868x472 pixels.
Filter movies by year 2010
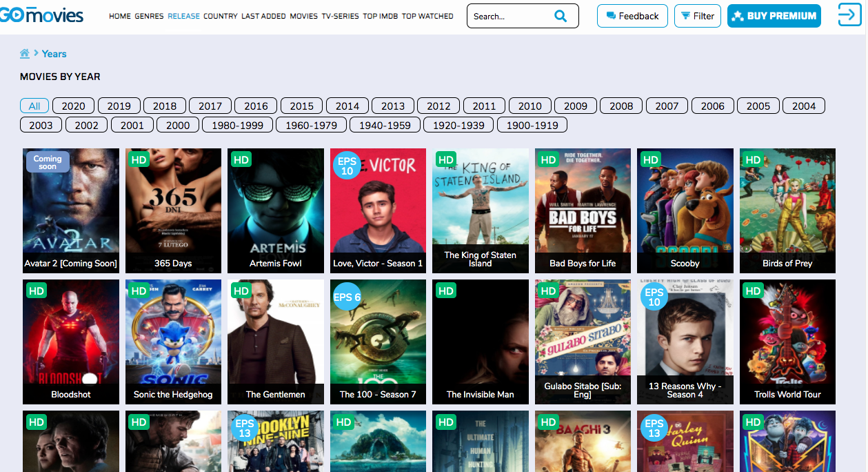530,106
